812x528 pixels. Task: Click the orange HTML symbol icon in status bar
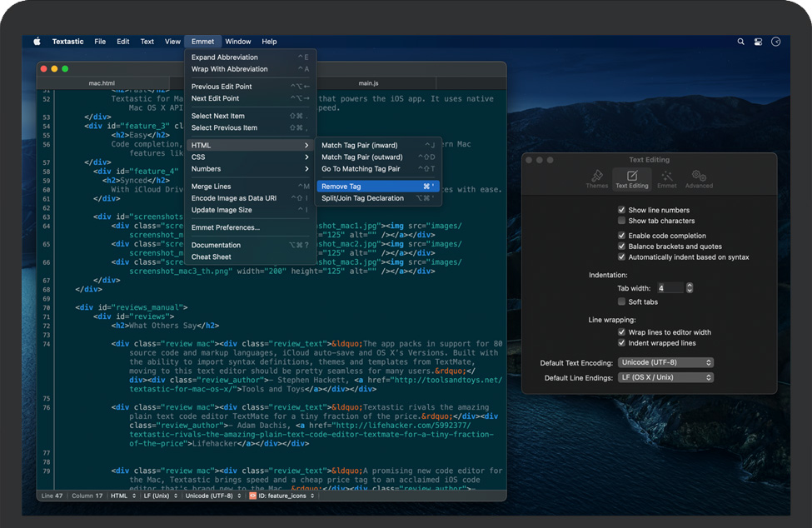pos(253,496)
